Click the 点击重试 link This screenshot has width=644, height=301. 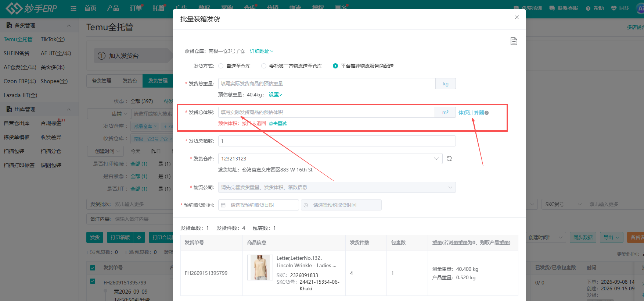[x=278, y=123]
